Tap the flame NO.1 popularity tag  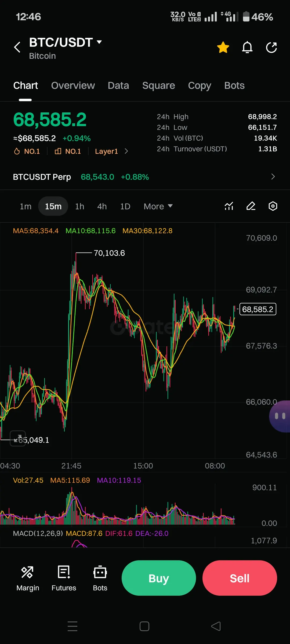27,151
